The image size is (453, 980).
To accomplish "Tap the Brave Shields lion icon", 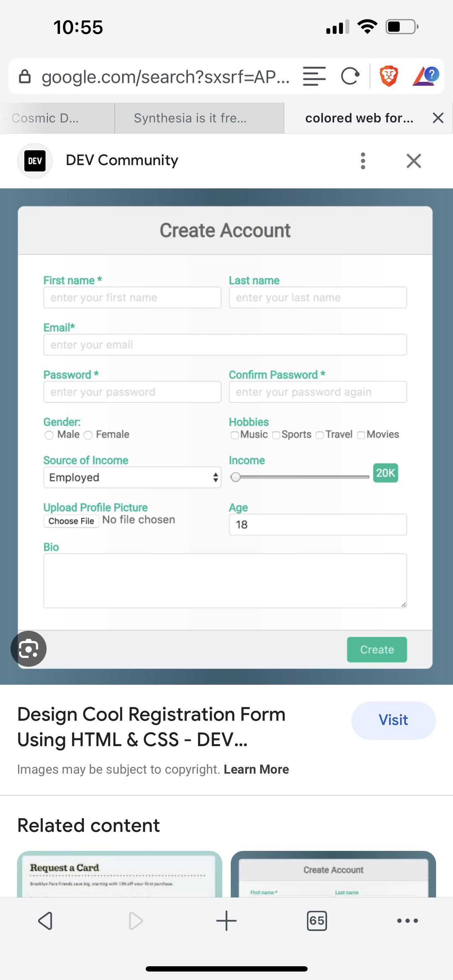I will (388, 76).
